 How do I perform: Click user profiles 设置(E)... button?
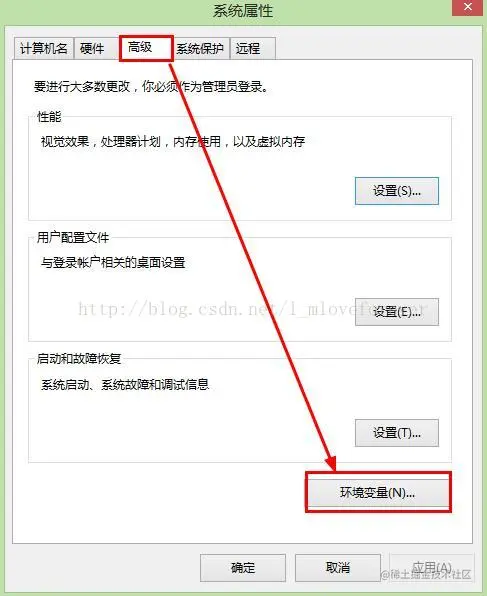click(397, 312)
